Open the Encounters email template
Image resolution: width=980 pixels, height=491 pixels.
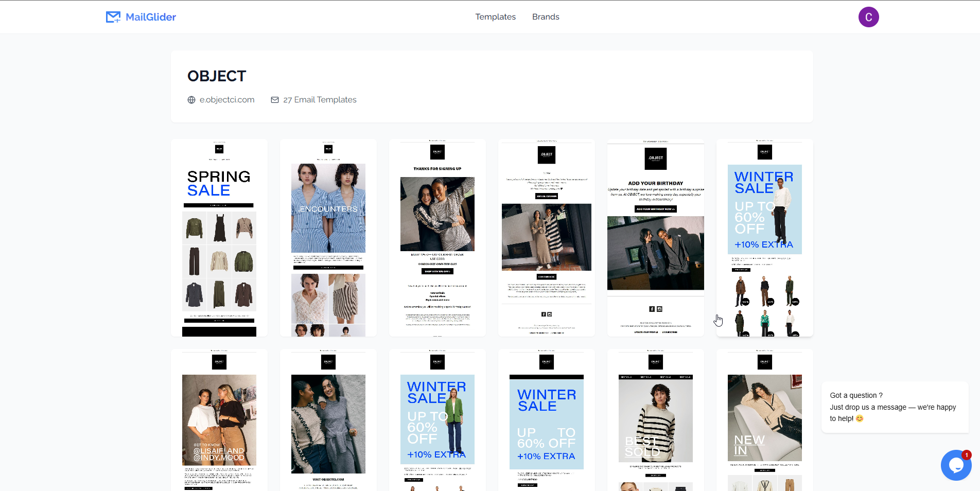328,238
